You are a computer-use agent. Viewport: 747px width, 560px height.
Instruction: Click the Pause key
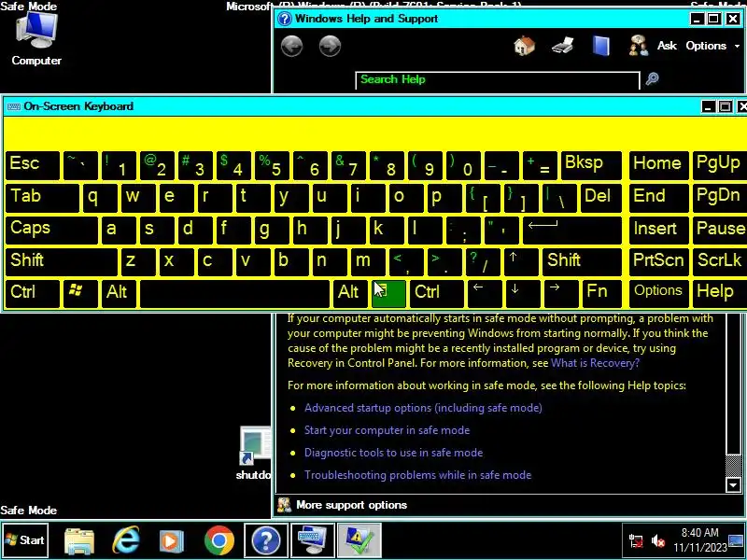pos(720,229)
